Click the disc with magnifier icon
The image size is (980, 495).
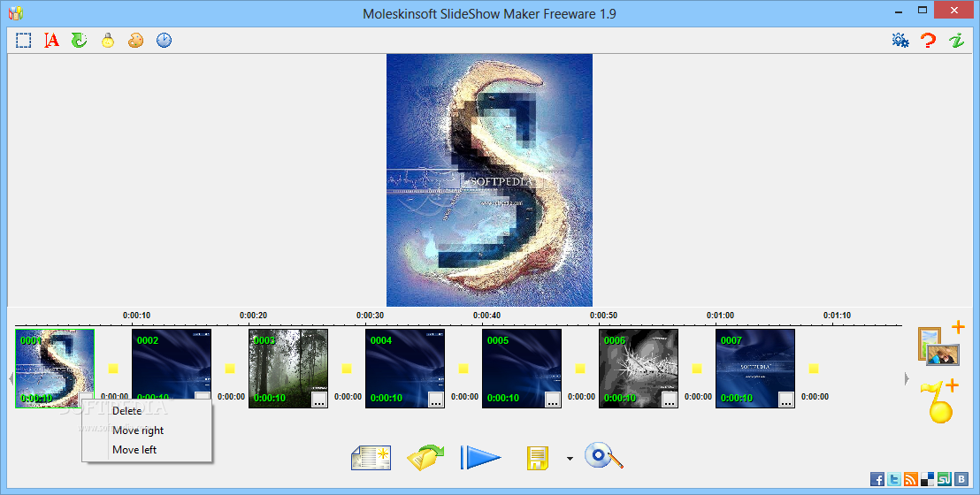pyautogui.click(x=604, y=455)
